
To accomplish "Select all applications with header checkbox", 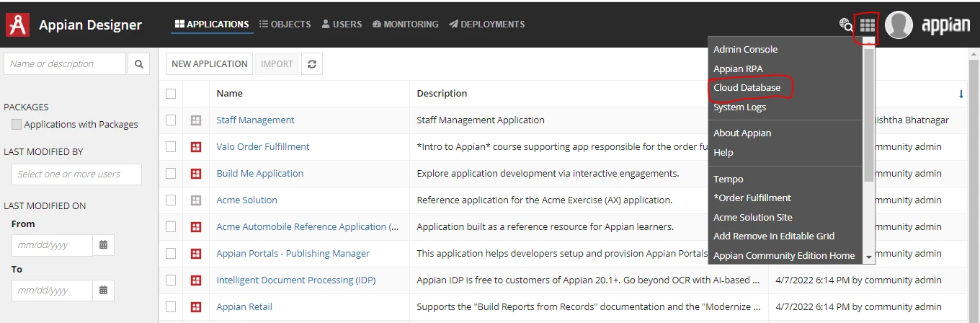I will click(x=171, y=94).
